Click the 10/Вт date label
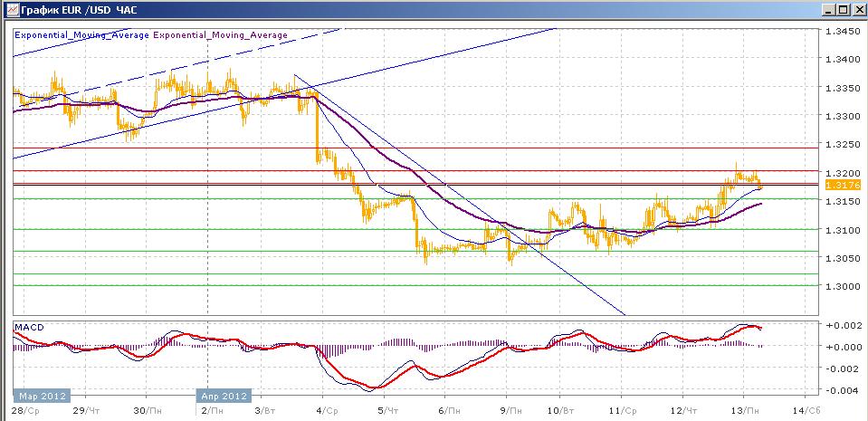 (561, 410)
